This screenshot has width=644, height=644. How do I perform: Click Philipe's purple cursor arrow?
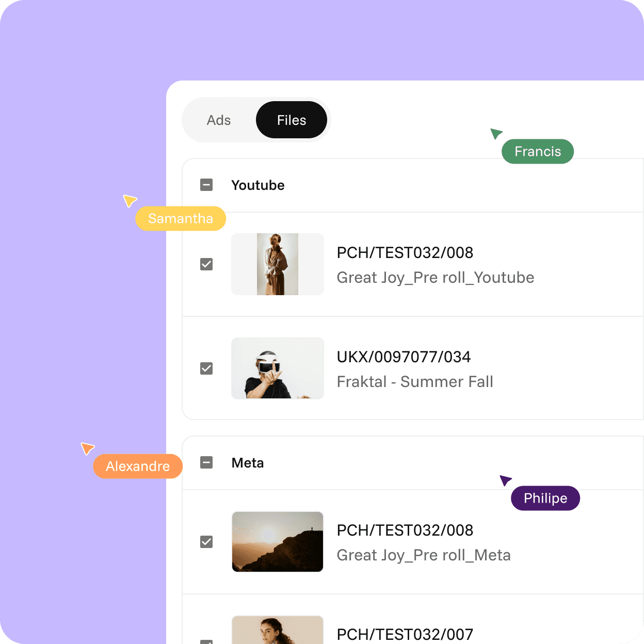pyautogui.click(x=505, y=480)
